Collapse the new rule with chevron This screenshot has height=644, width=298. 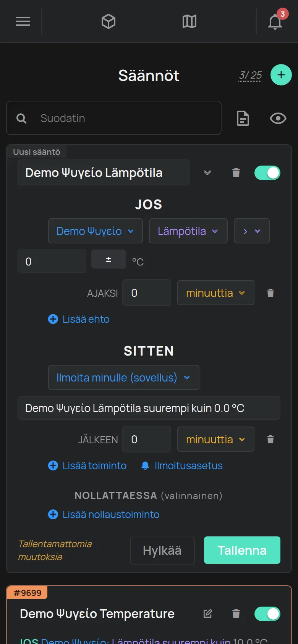207,173
